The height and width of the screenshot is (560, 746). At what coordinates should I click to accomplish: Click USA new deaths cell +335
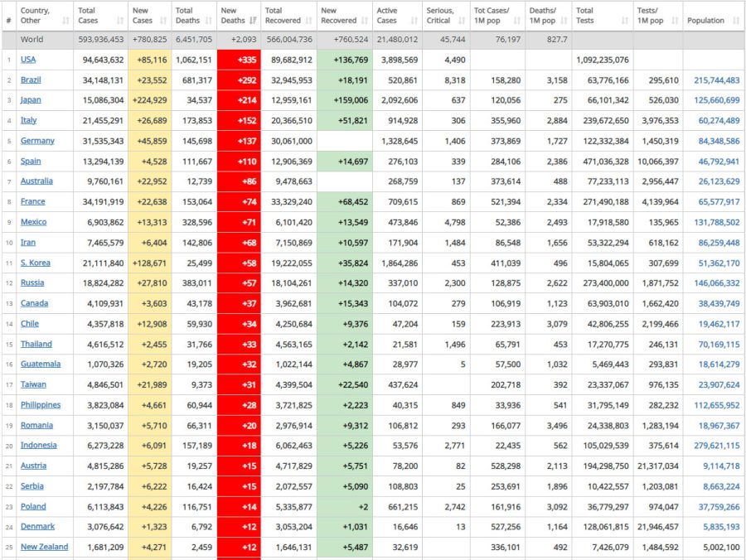tap(239, 60)
